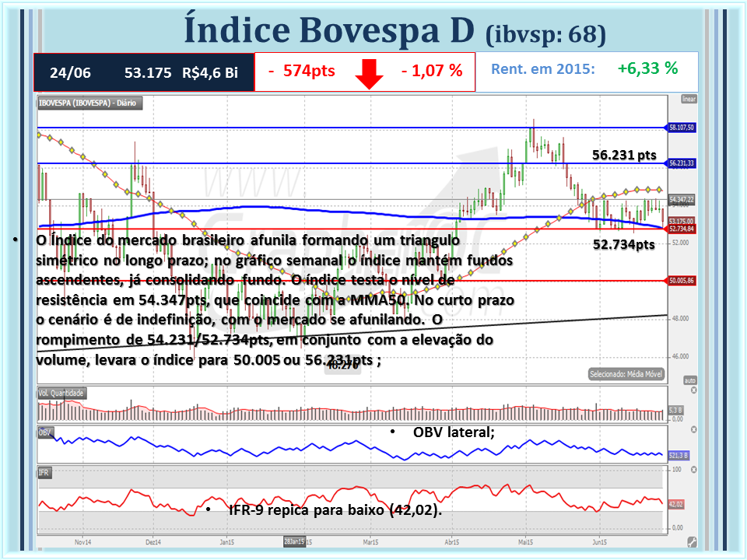The height and width of the screenshot is (560, 747).
Task: Close the IFR indicator panel
Action: click(693, 470)
